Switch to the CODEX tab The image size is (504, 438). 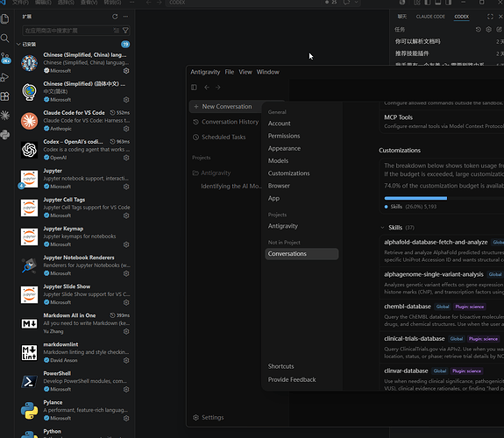click(462, 17)
